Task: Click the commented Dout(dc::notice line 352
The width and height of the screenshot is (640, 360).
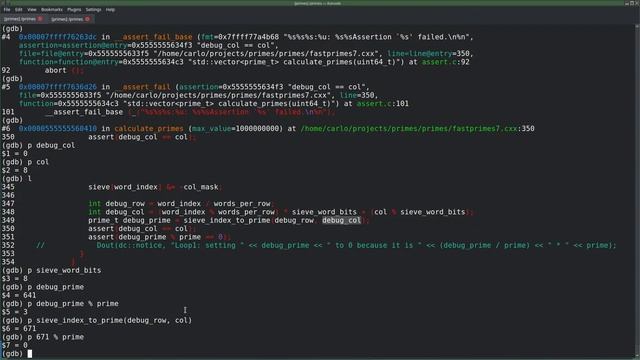Action: point(327,245)
